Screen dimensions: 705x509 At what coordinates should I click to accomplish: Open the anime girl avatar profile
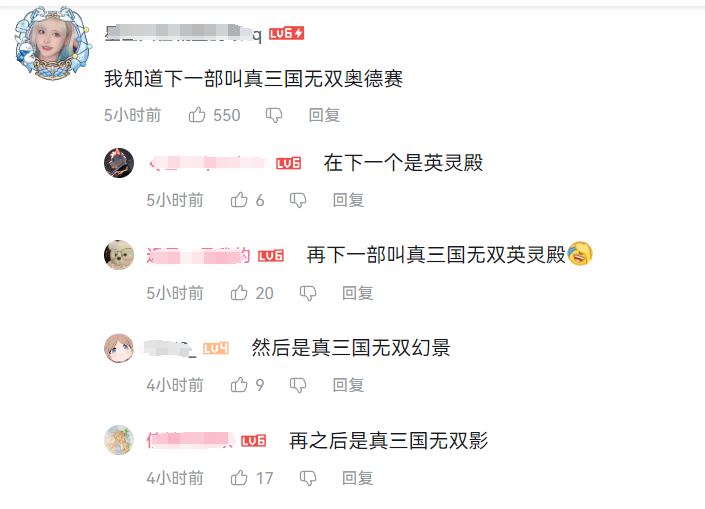click(x=119, y=348)
